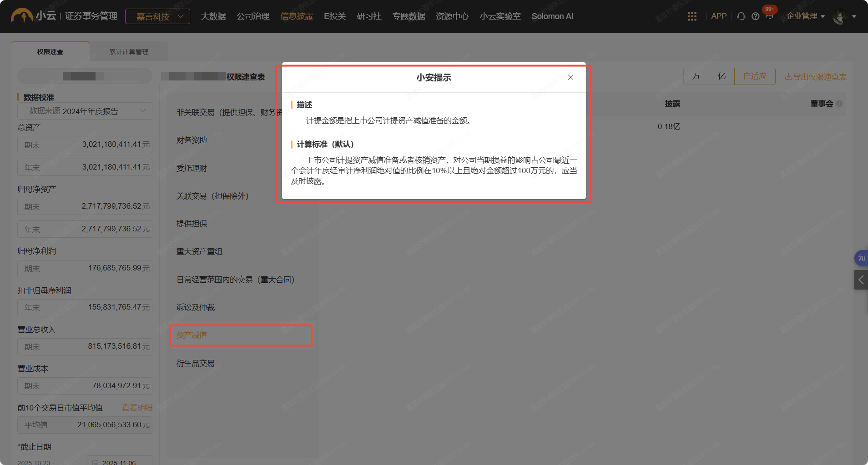Select 日常经营范围内的交易（重大合同） category
The width and height of the screenshot is (868, 465).
[236, 280]
